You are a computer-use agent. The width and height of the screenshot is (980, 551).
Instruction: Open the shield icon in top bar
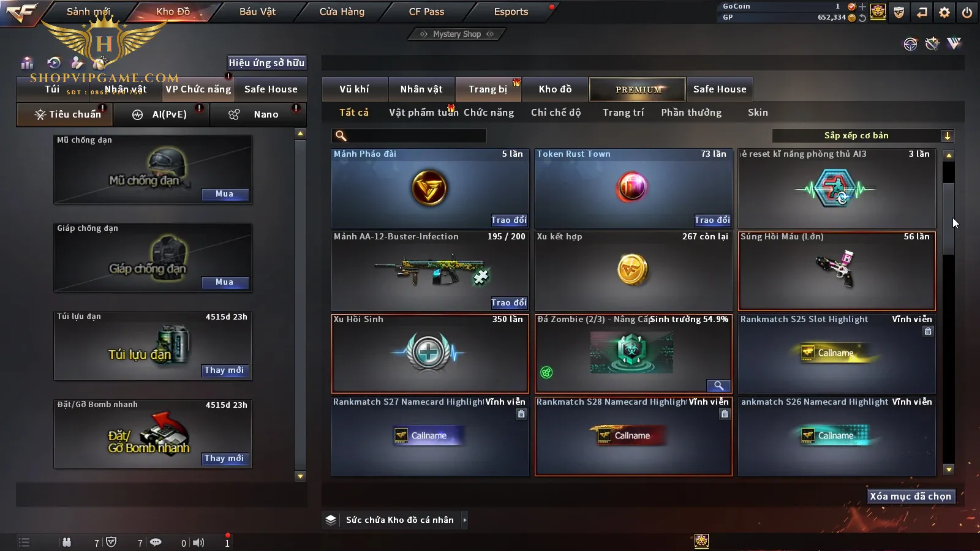pos(899,12)
